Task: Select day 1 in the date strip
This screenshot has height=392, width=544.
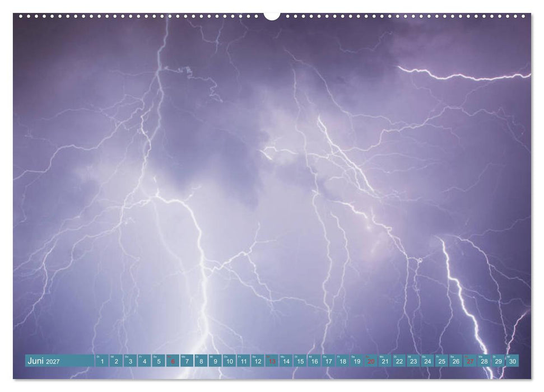Action: (x=102, y=361)
